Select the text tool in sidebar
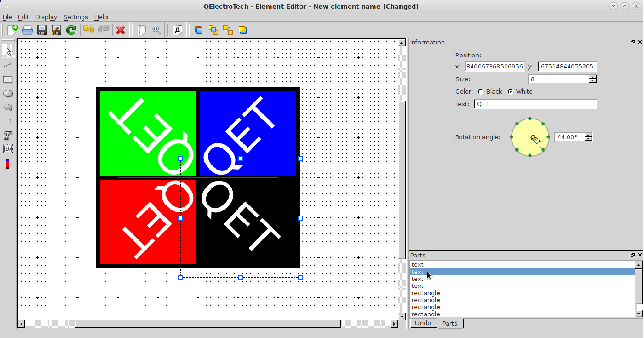The height and width of the screenshot is (338, 644). pos(8,136)
